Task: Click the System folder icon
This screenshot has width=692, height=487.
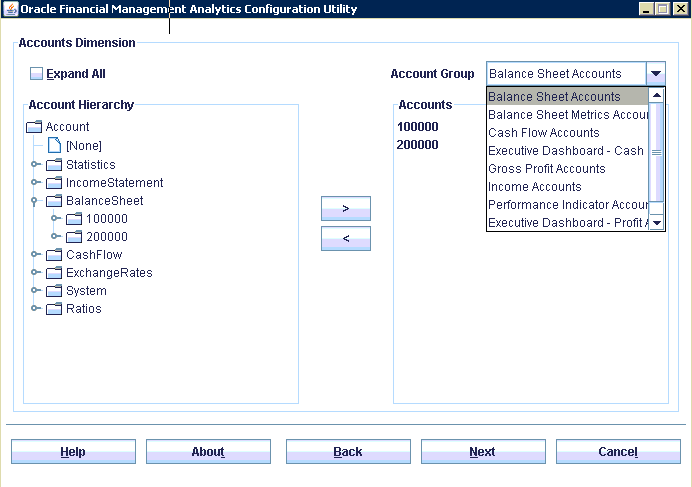Action: (54, 291)
